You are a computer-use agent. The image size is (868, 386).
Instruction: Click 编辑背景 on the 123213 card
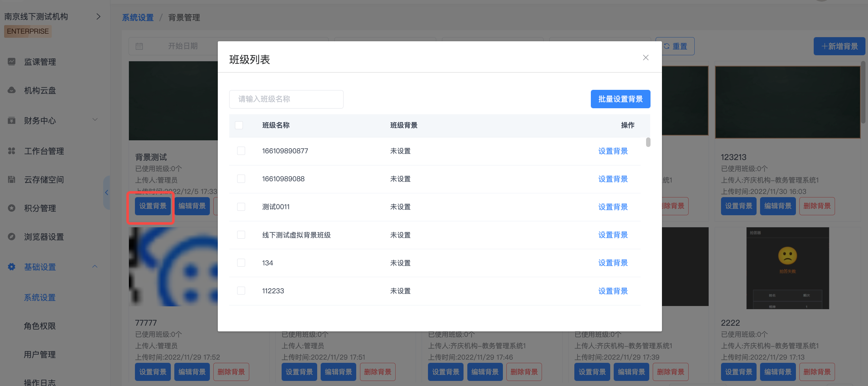tap(778, 206)
